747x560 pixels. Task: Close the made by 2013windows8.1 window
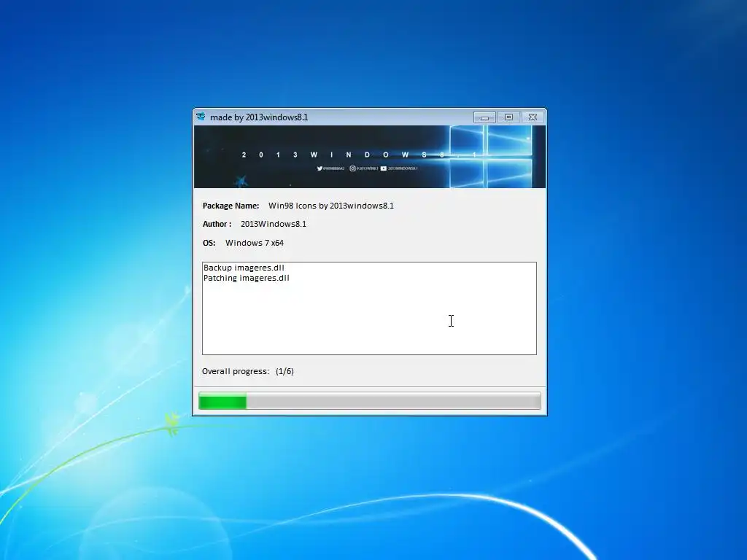(533, 117)
